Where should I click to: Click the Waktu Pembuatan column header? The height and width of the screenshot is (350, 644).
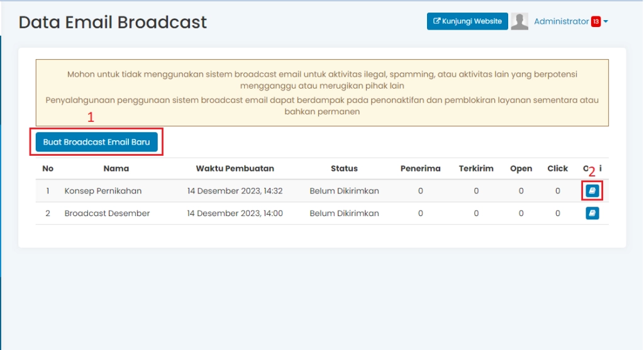point(235,168)
